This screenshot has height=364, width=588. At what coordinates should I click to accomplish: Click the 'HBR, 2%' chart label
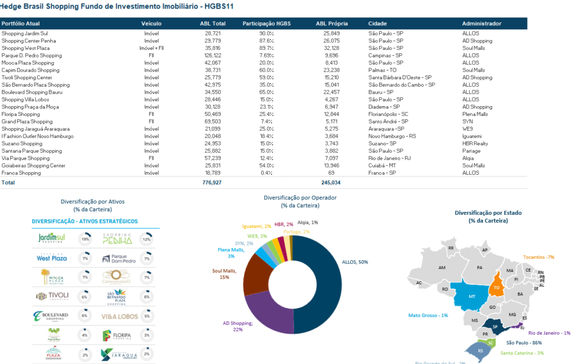point(284,224)
